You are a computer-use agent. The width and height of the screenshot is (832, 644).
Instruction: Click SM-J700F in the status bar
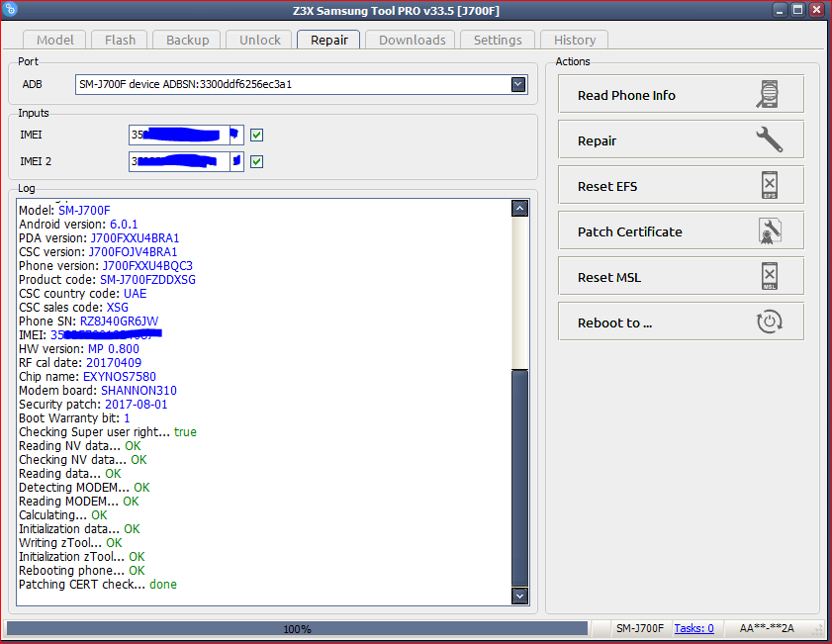639,628
